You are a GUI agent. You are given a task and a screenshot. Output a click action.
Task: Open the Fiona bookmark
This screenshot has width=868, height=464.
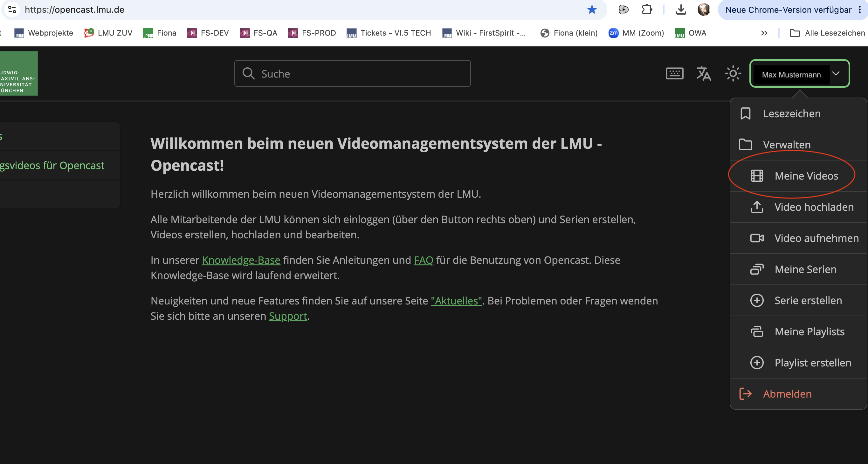point(160,33)
